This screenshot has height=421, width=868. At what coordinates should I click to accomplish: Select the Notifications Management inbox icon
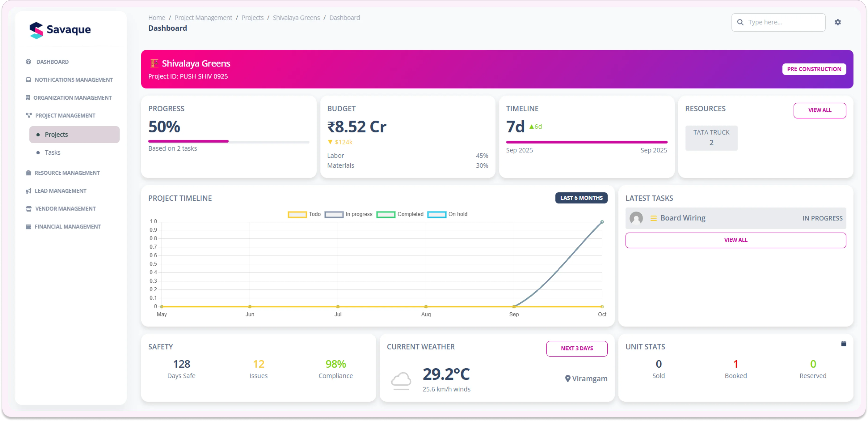click(28, 80)
